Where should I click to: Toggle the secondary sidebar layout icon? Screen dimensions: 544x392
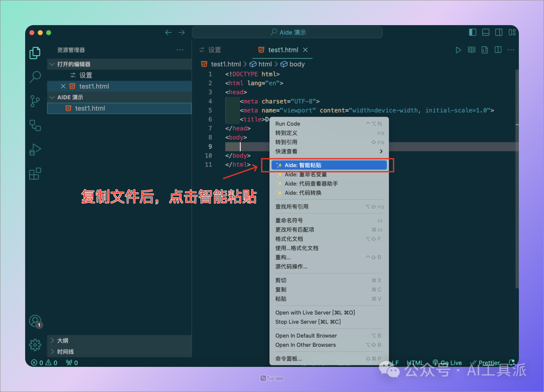coord(499,32)
